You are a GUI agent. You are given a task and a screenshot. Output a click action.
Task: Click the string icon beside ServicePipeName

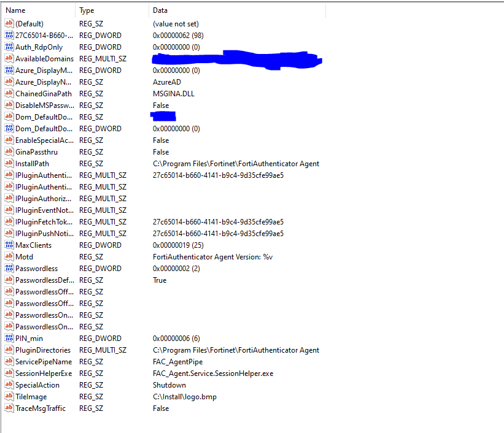[9, 361]
